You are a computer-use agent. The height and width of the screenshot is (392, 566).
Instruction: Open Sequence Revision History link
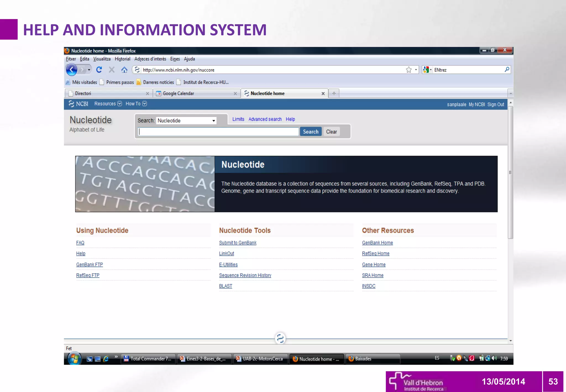245,275
